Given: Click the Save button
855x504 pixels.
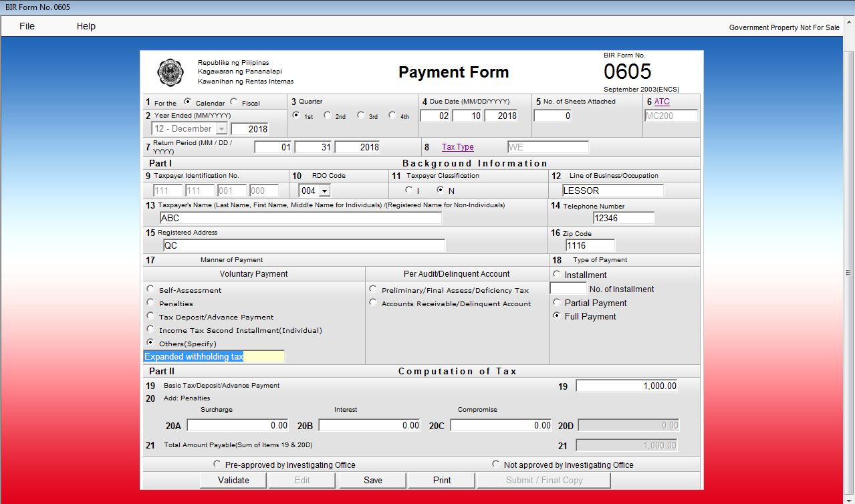Looking at the screenshot, I should coord(372,480).
